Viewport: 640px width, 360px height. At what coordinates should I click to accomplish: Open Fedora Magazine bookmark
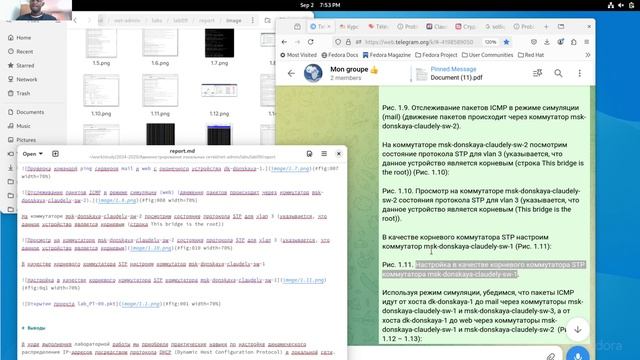click(387, 55)
